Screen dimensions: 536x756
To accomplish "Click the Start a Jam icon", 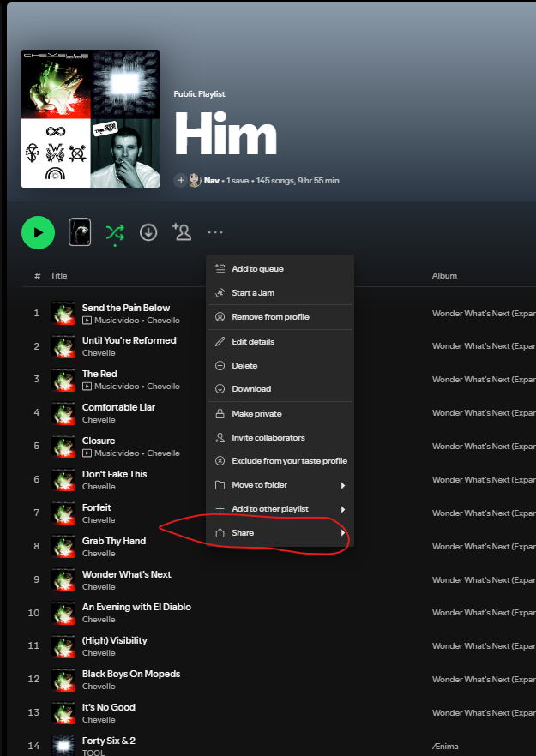I will 220,292.
